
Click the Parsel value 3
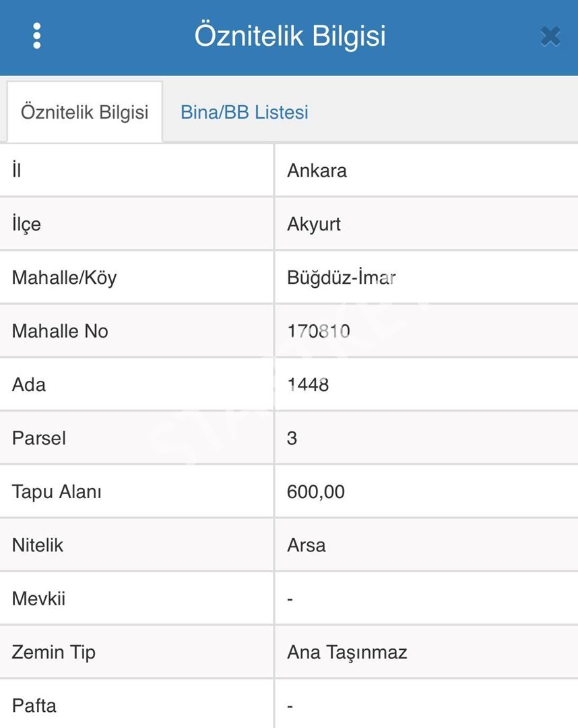tap(292, 438)
